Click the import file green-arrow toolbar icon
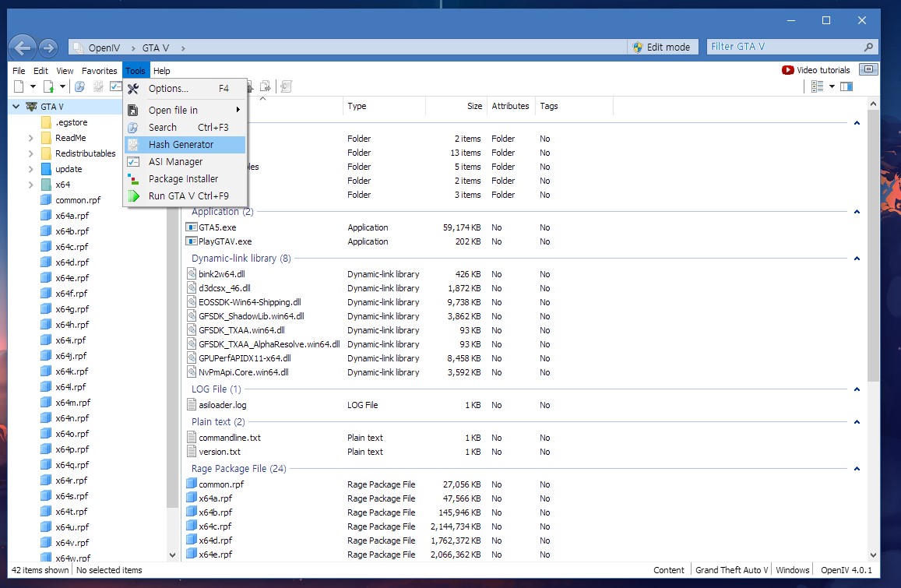 click(48, 86)
